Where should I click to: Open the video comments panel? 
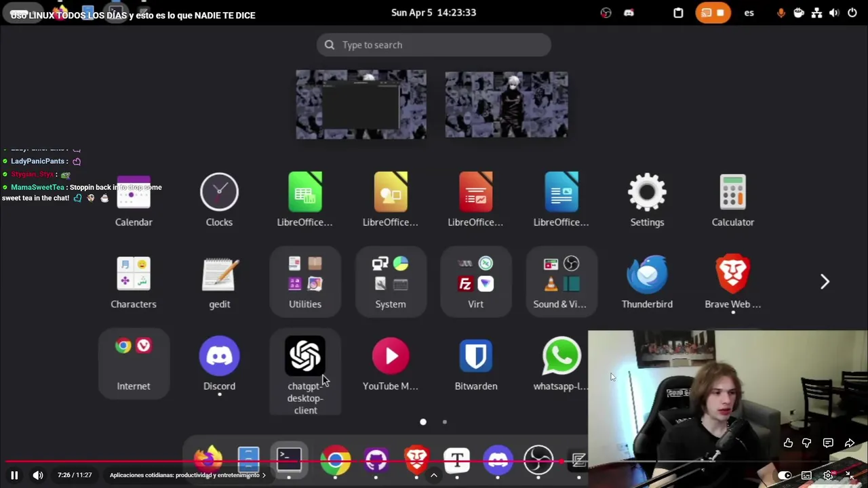828,443
